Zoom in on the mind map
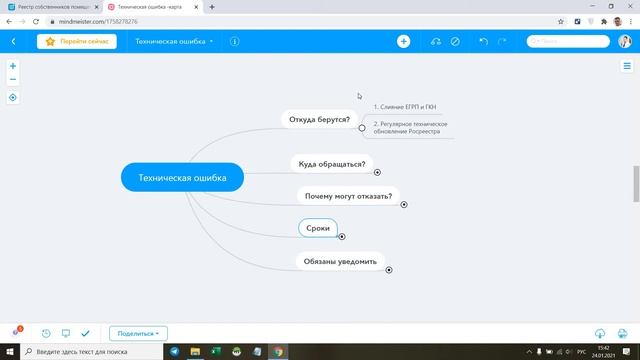 (x=13, y=66)
